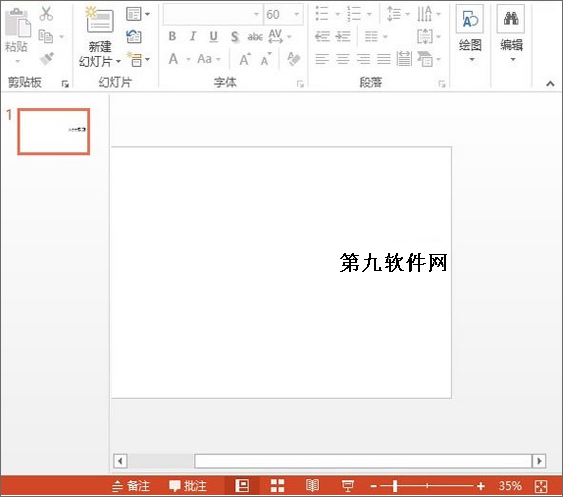Click the Copy icon
The height and width of the screenshot is (497, 563).
point(46,36)
